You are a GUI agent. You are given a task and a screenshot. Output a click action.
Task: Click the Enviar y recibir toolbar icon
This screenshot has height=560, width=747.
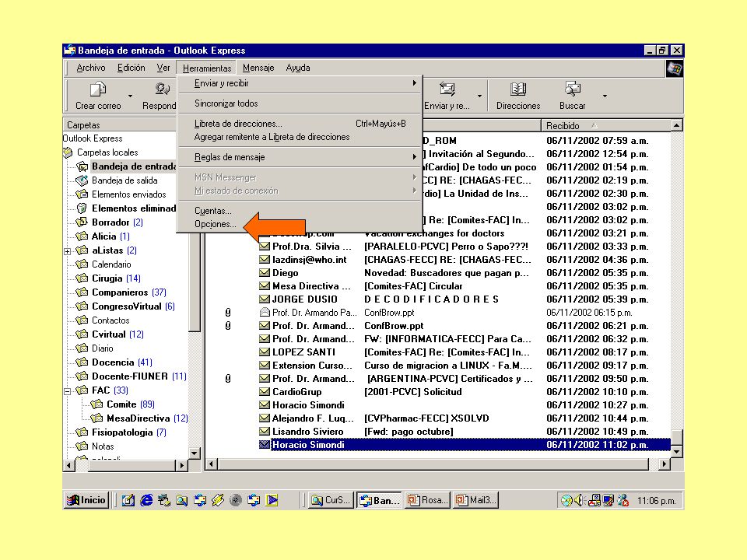point(447,89)
